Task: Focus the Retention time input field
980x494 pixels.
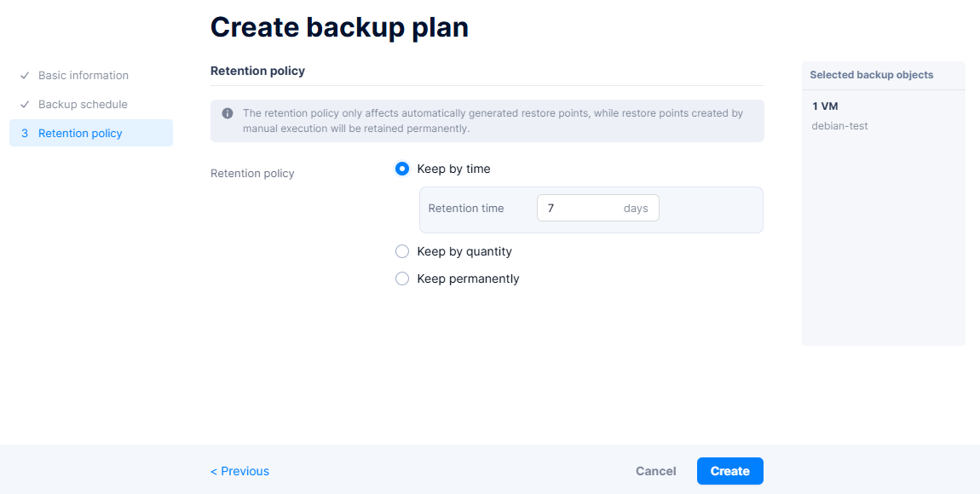Action: click(579, 209)
